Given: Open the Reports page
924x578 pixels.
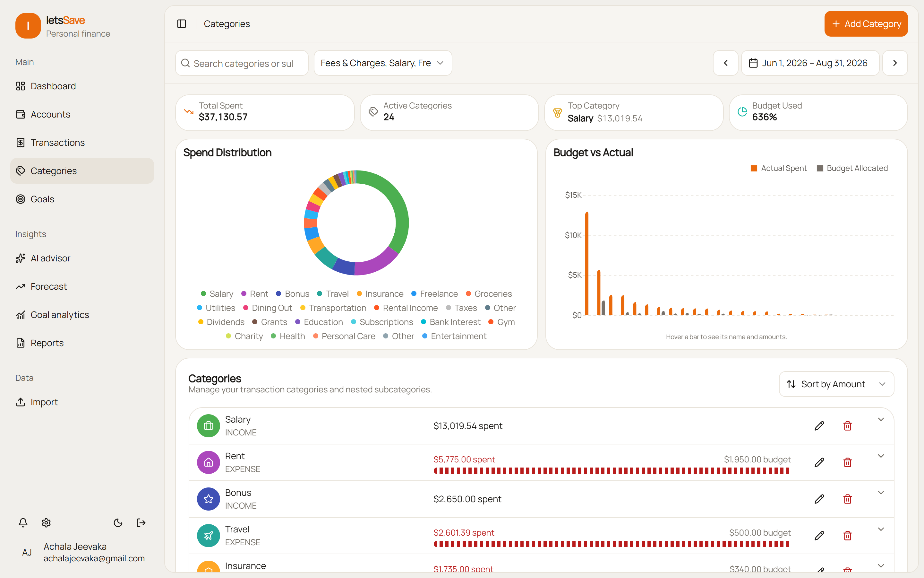Looking at the screenshot, I should click(x=82, y=343).
